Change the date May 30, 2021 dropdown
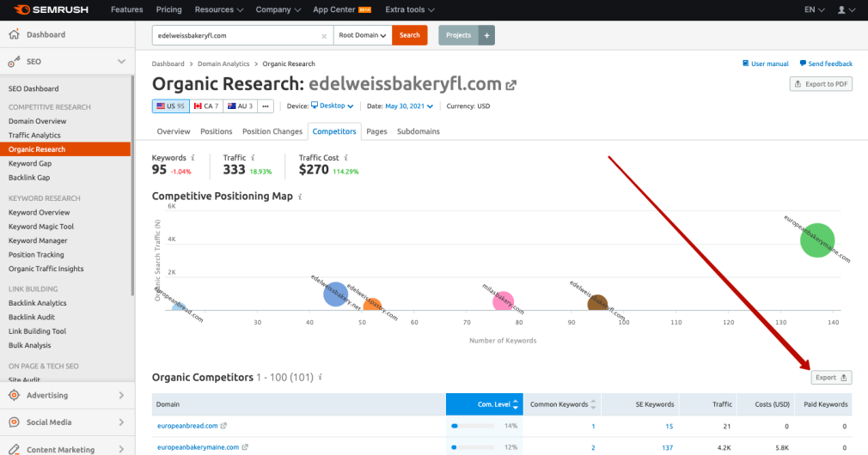The width and height of the screenshot is (868, 455). (x=410, y=106)
